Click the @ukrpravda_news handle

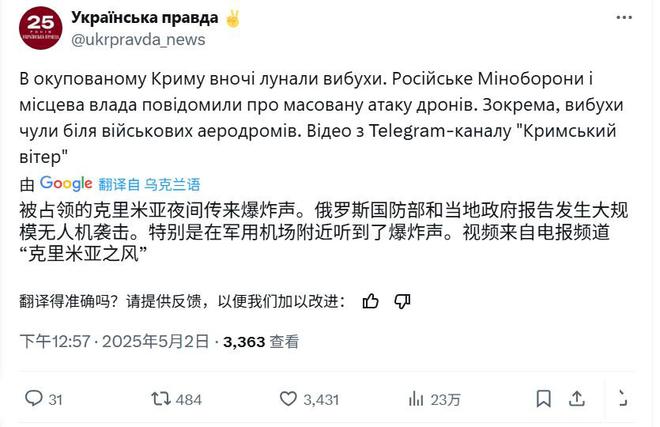[138, 40]
